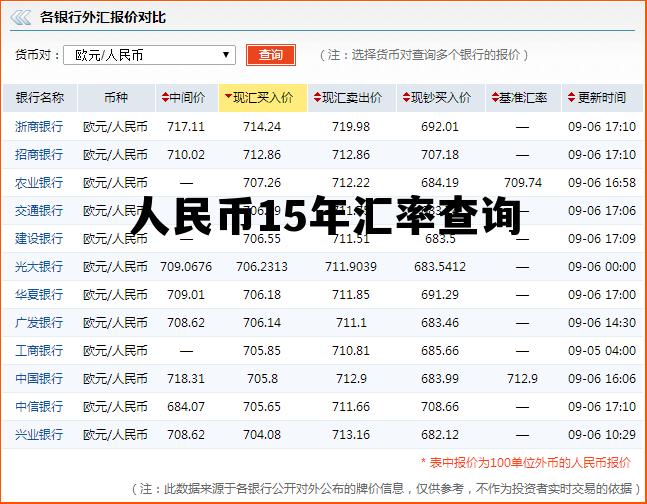Click the 09-05 04:00 update time
647x504 pixels.
point(602,350)
